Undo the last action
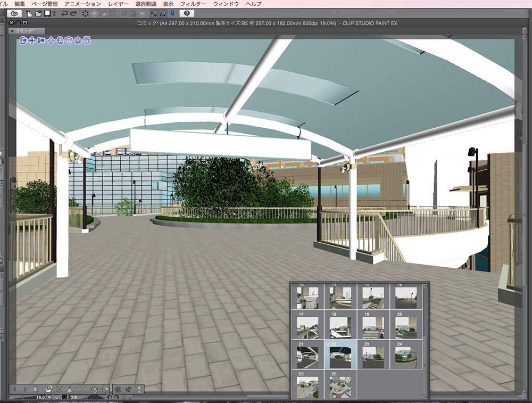The image size is (532, 403). tap(64, 14)
